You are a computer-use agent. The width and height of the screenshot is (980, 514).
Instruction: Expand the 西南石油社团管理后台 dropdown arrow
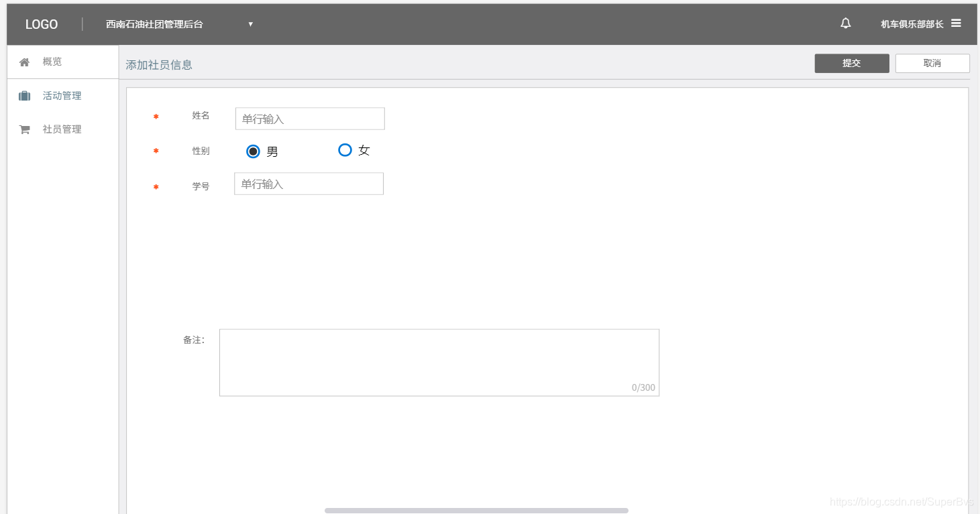(250, 24)
